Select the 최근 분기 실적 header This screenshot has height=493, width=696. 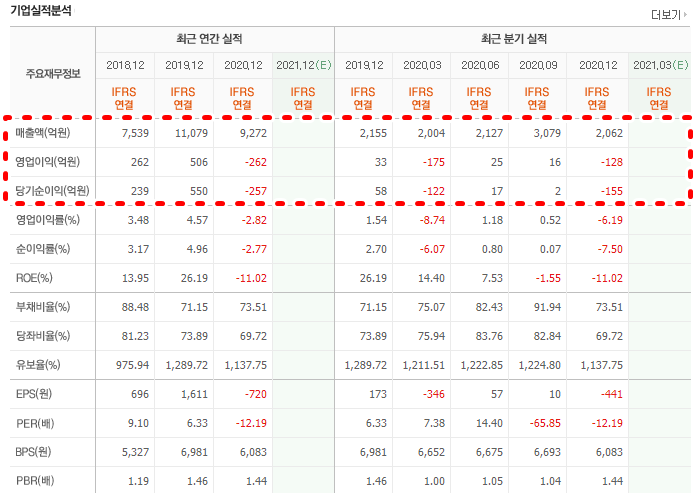(514, 39)
